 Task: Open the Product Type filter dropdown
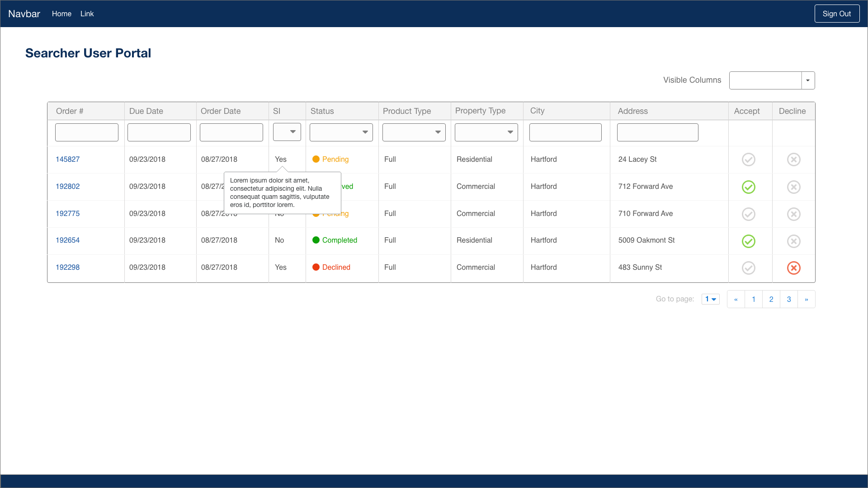[x=414, y=132]
